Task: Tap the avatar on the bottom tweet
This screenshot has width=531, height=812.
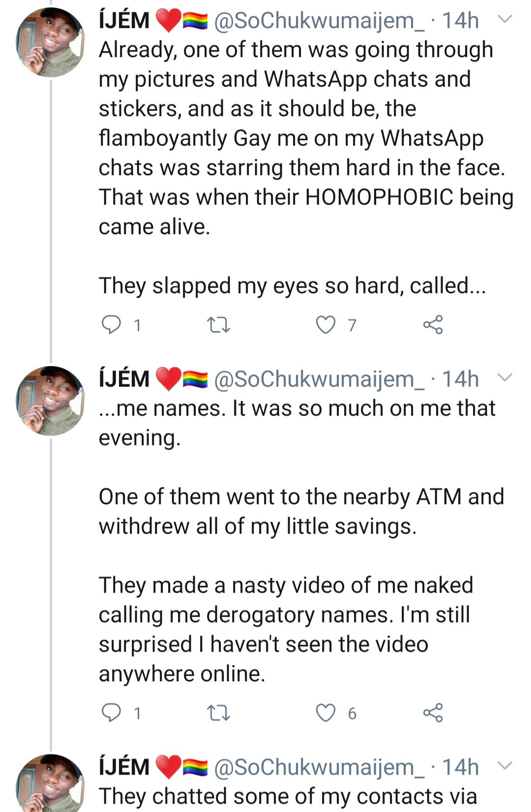Action: click(50, 784)
